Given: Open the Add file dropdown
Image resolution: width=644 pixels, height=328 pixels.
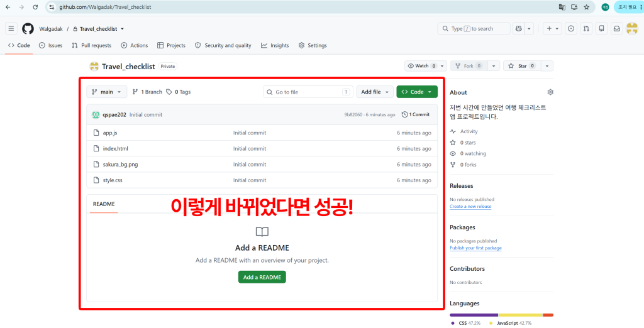Looking at the screenshot, I should 375,92.
